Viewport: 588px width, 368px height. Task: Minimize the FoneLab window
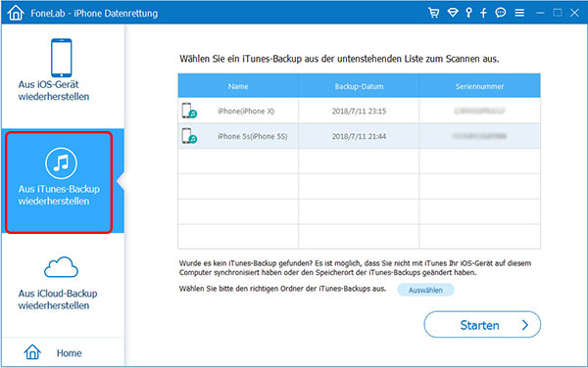[540, 13]
